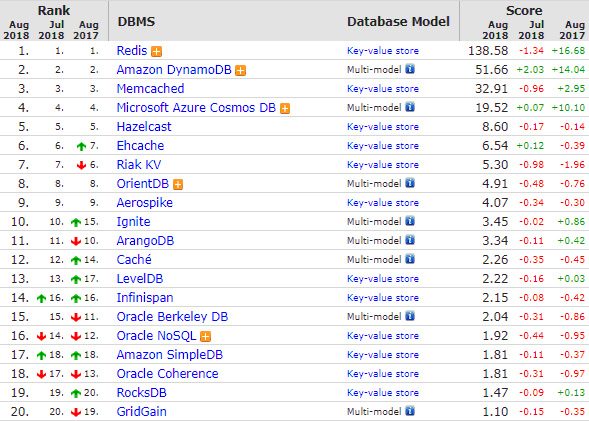This screenshot has height=421, width=589.
Task: Click the info icon in Amazon DynamoDB's Multi-model cell
Action: 410,69
